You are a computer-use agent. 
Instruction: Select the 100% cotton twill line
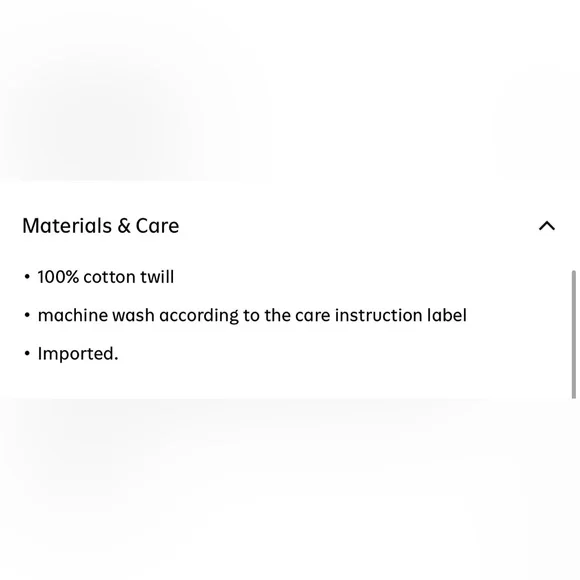tap(105, 277)
